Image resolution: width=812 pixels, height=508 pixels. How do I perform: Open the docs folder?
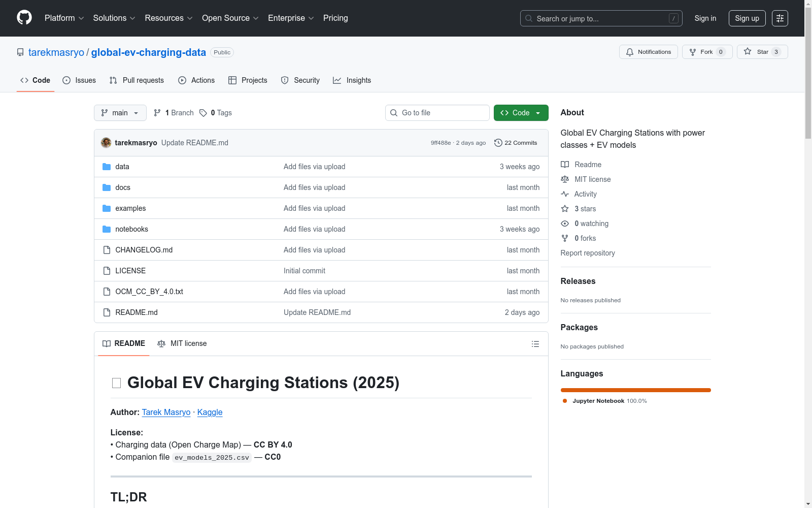pos(123,187)
